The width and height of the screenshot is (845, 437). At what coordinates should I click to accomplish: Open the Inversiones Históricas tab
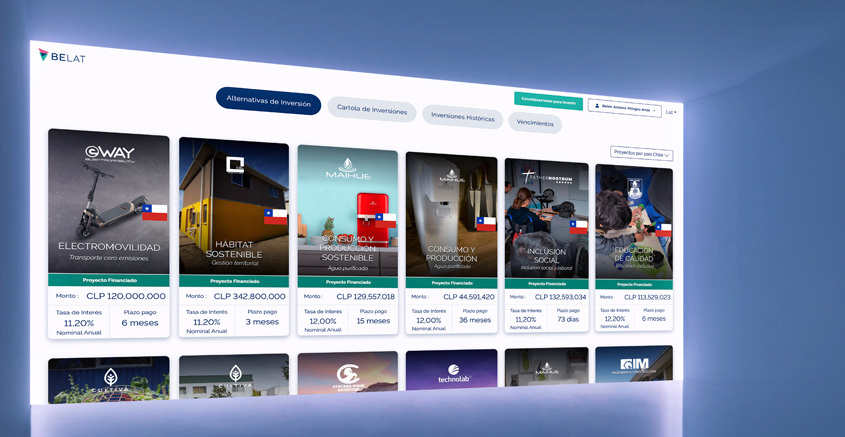(x=462, y=117)
